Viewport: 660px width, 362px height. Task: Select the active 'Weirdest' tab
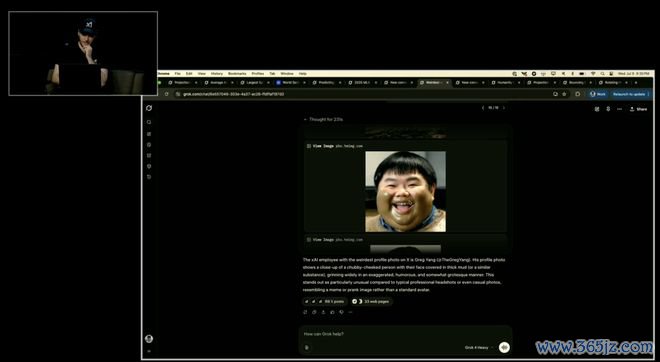coord(434,83)
